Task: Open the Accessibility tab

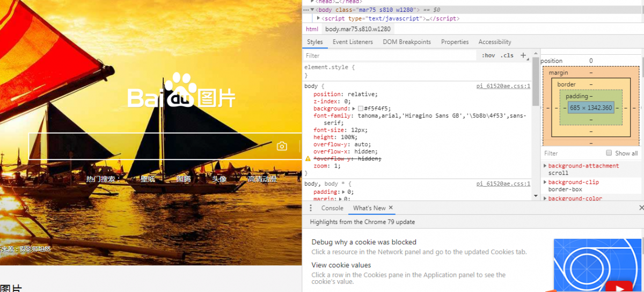Action: pyautogui.click(x=495, y=42)
